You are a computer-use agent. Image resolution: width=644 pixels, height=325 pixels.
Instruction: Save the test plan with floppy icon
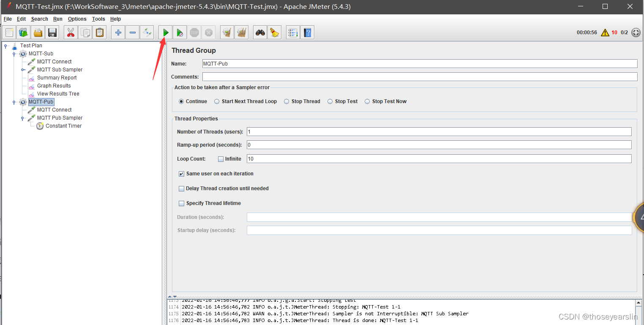click(52, 33)
